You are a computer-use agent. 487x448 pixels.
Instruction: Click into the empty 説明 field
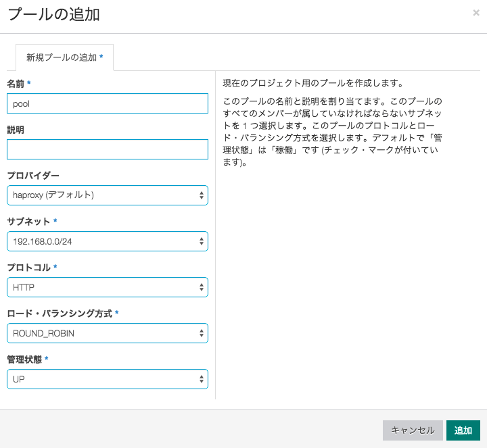point(108,149)
